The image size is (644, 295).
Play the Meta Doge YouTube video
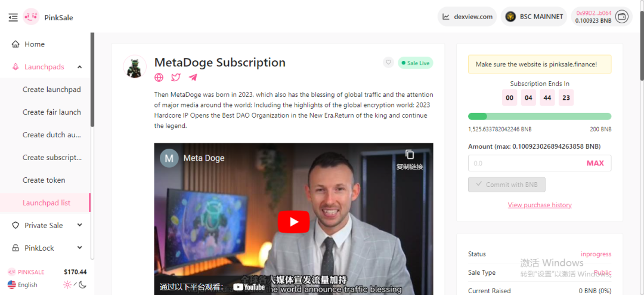pos(293,222)
